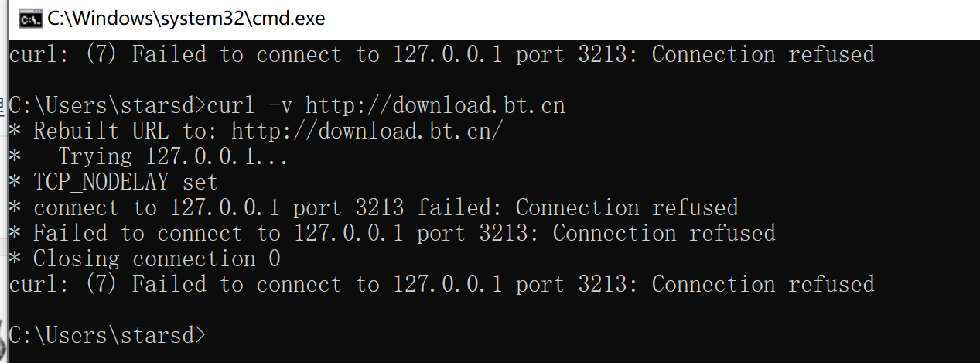Click the C:\Users\starsd> prompt before the curl command
Screen dimensions: 980x363
(108, 105)
